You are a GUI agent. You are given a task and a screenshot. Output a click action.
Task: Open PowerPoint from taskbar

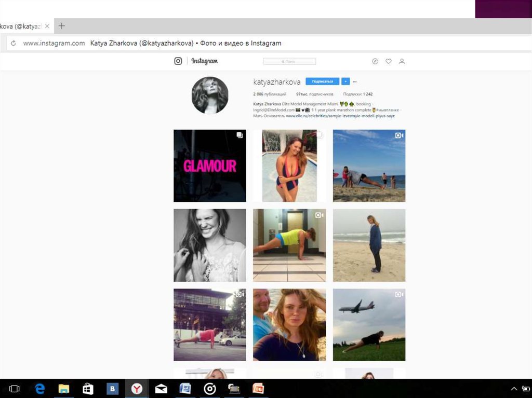coord(258,389)
